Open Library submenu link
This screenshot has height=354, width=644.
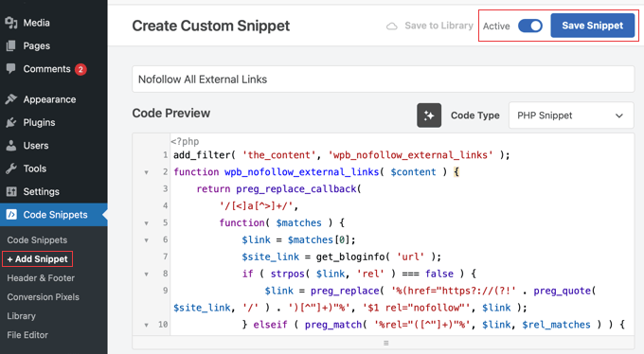(x=22, y=316)
